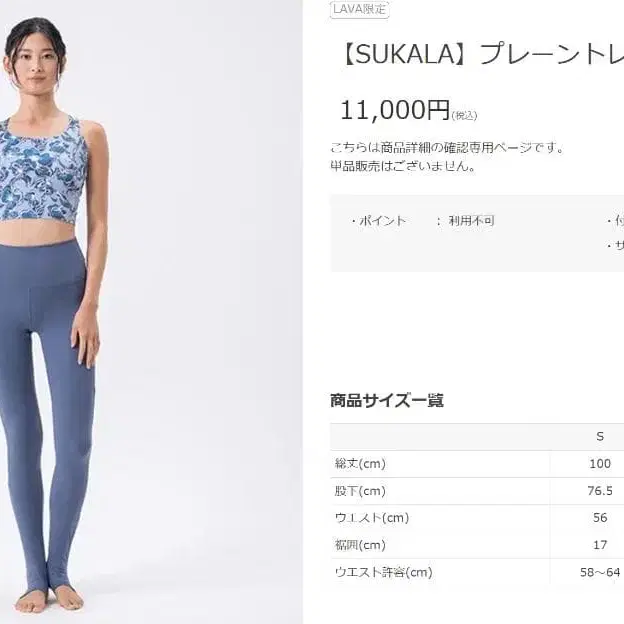This screenshot has height=624, width=624.
Task: Click the 税込 tax-included label beside price
Action: 464,116
